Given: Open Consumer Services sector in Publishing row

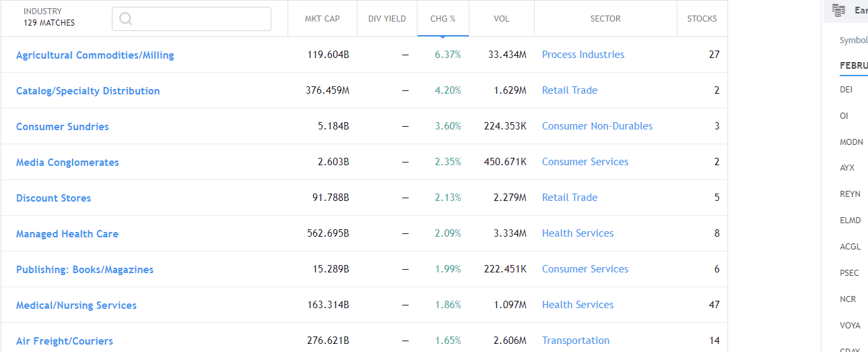Looking at the screenshot, I should click(585, 269).
